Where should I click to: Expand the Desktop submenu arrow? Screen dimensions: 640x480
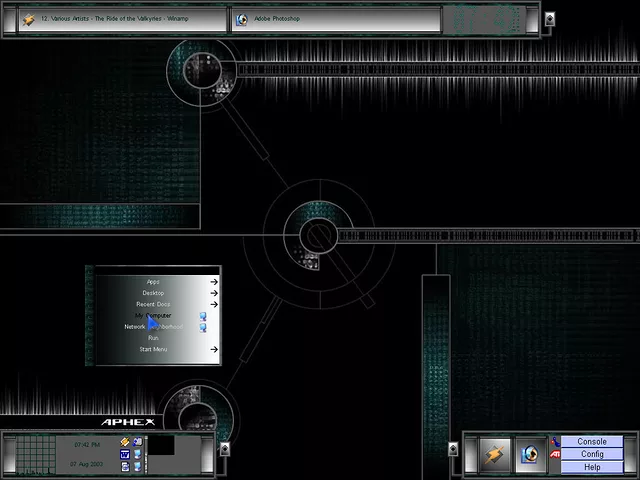click(x=213, y=293)
